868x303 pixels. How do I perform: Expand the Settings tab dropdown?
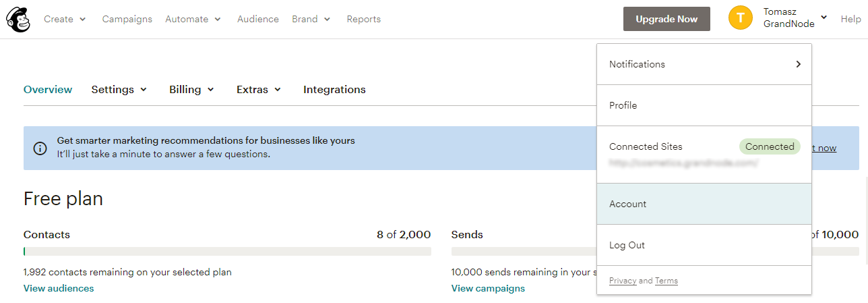(x=119, y=90)
